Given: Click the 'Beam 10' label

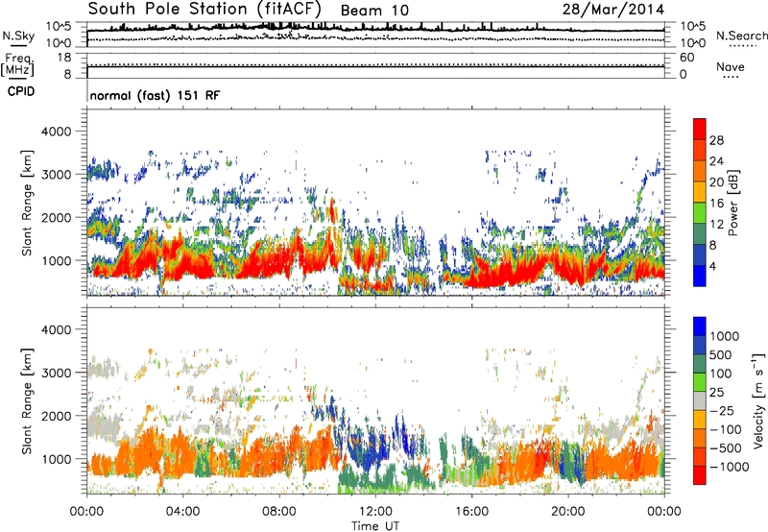Looking at the screenshot, I should pyautogui.click(x=374, y=11).
